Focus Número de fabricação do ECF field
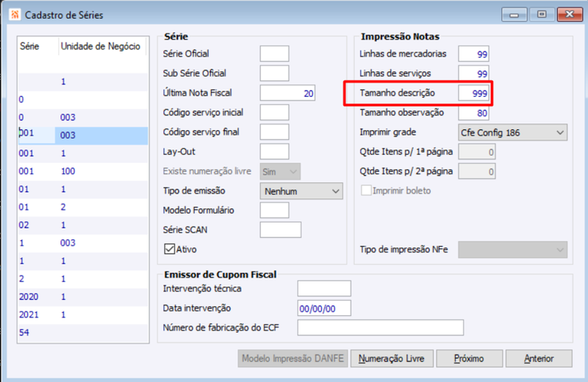 pyautogui.click(x=380, y=328)
